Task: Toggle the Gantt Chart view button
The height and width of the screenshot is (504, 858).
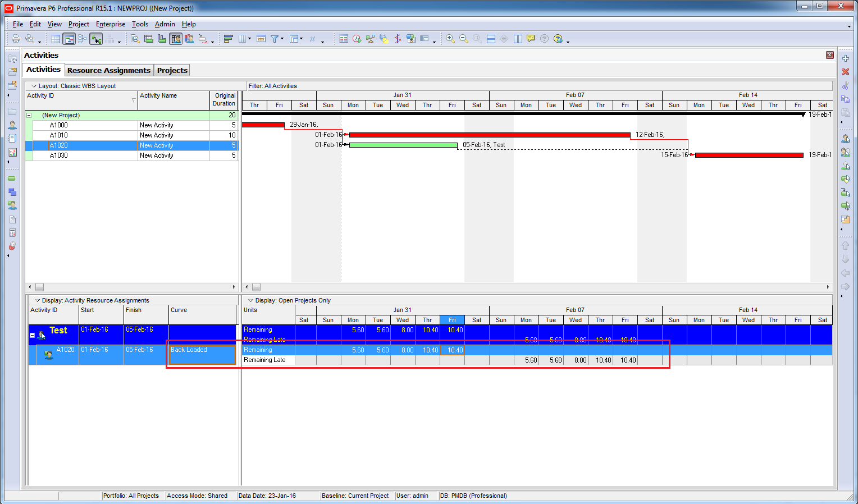Action: click(69, 39)
